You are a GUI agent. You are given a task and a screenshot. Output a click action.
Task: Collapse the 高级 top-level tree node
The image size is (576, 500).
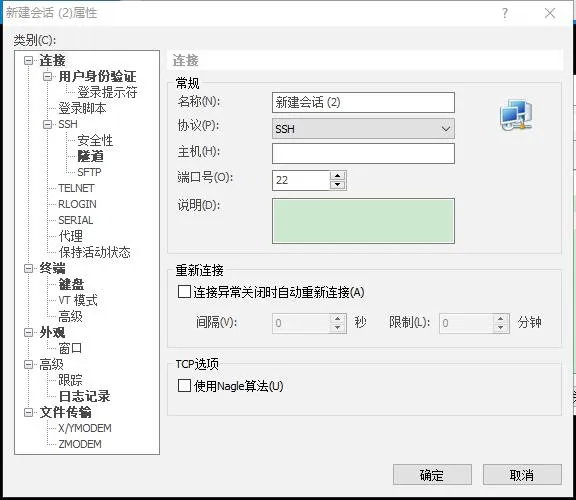click(29, 364)
